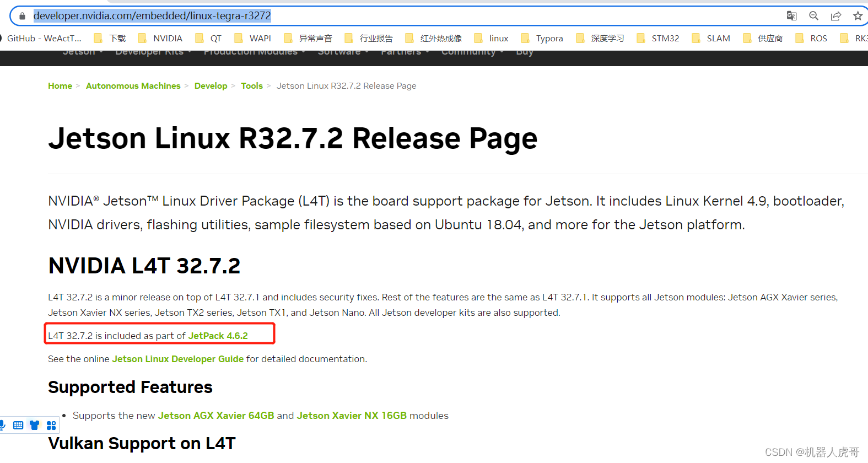Open the 异常声音 bookmark folder
The width and height of the screenshot is (868, 463).
click(x=308, y=38)
